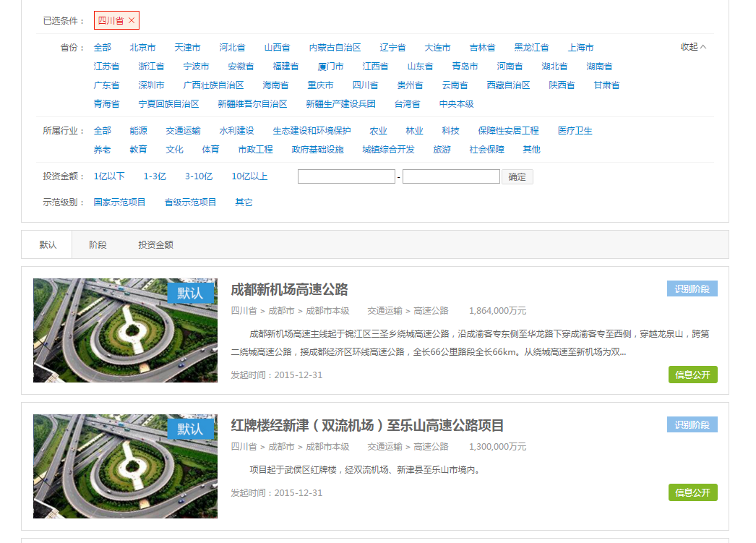The height and width of the screenshot is (543, 756).
Task: Filter by 天津市
Action: 187,47
